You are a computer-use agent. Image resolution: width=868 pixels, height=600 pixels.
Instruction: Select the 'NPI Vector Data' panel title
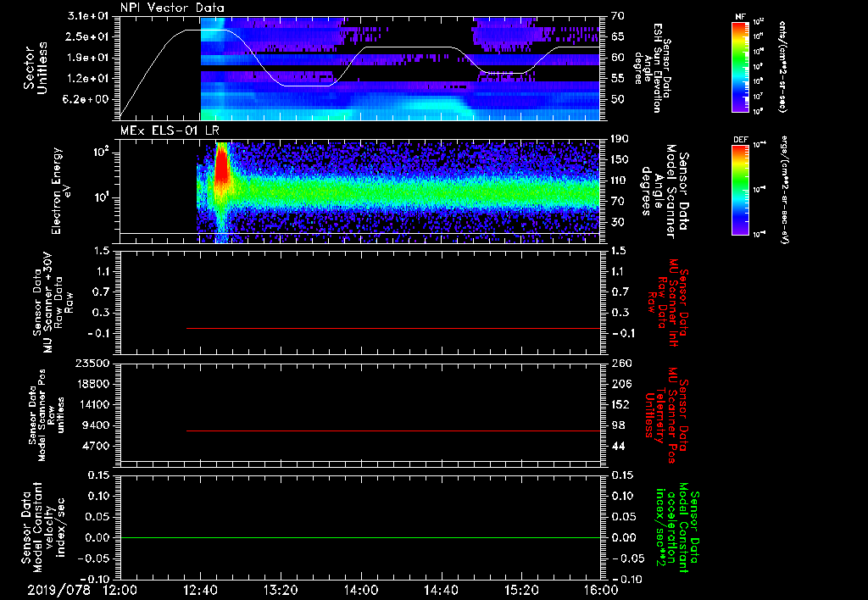click(x=172, y=8)
